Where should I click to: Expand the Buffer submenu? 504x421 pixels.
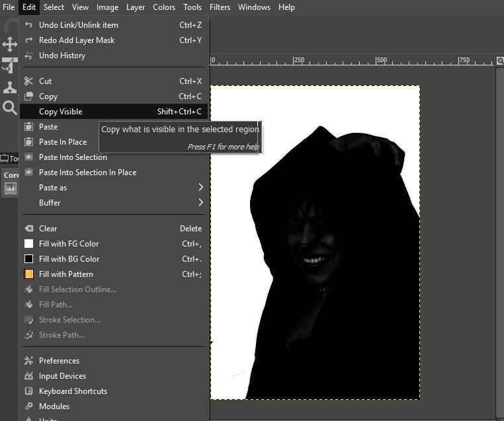coord(114,203)
